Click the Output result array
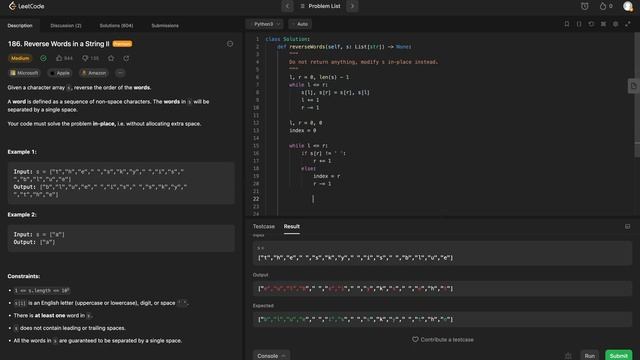This screenshot has height=360, width=640. tap(442, 289)
